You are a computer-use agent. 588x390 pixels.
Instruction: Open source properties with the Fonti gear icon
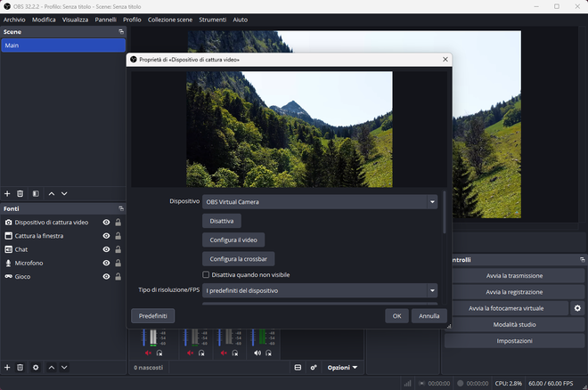(x=36, y=368)
